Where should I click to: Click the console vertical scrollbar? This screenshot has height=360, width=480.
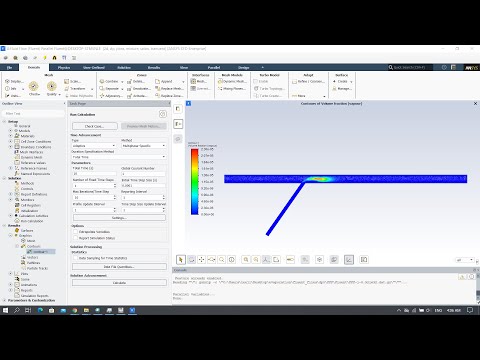pos(478,288)
